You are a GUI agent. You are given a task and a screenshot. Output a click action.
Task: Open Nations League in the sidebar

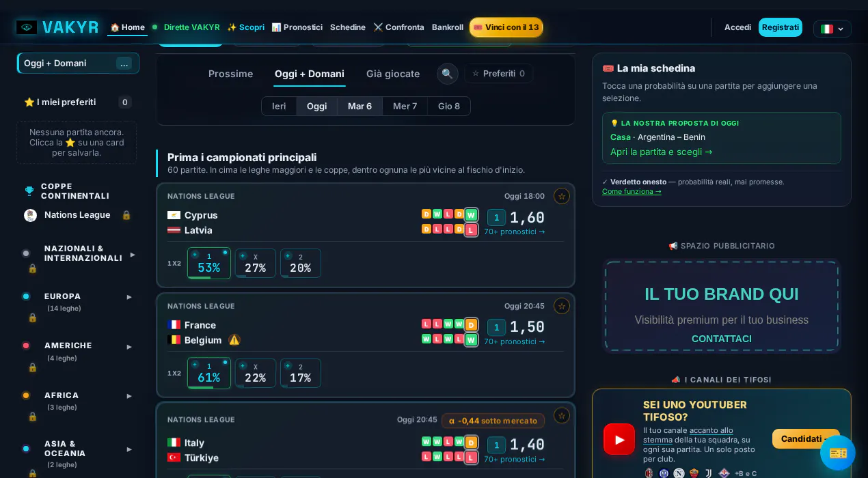point(77,215)
